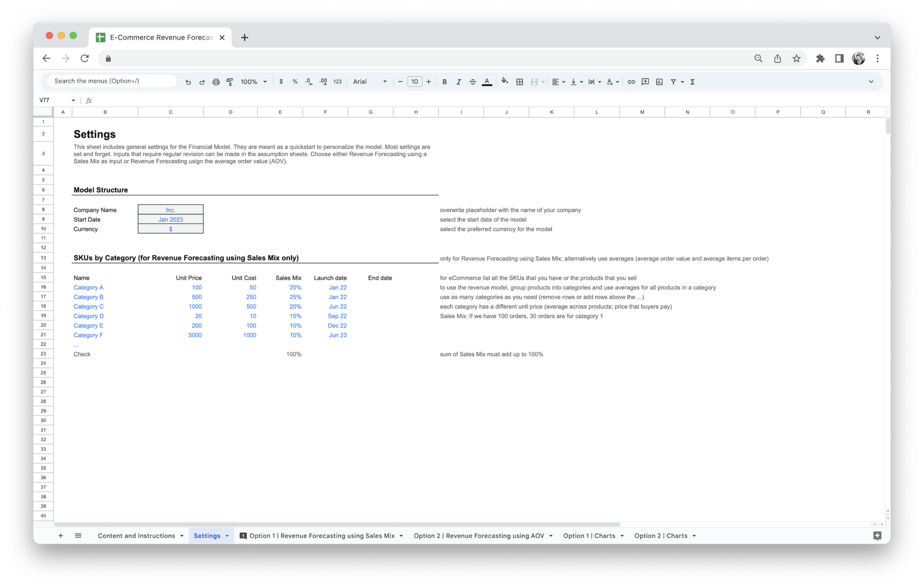Format selection as currency
The image size is (924, 588).
[282, 82]
